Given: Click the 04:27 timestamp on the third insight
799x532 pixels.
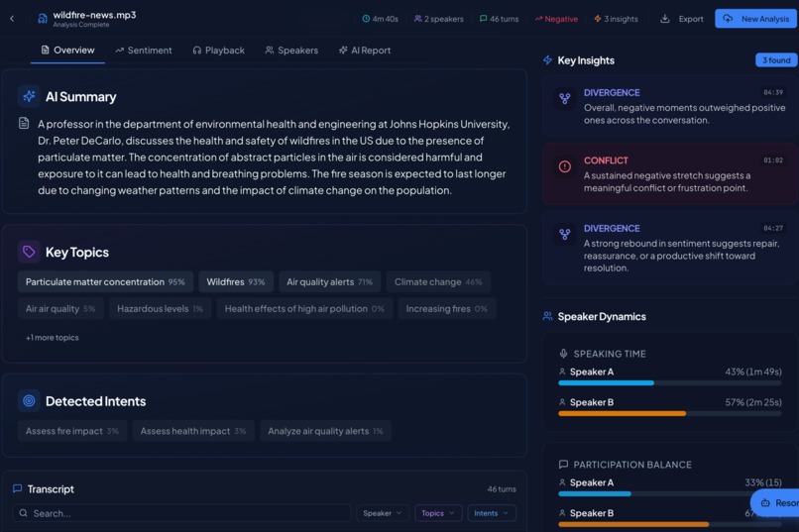Looking at the screenshot, I should tap(773, 228).
